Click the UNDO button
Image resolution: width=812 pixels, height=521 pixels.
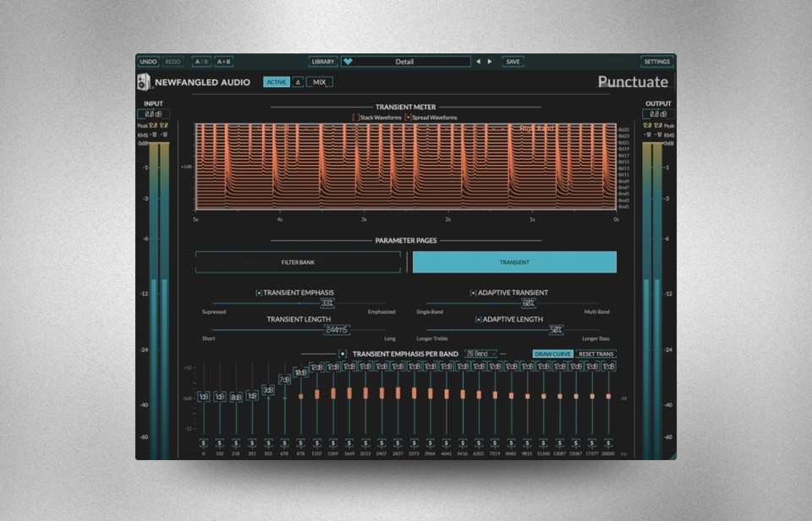click(148, 62)
